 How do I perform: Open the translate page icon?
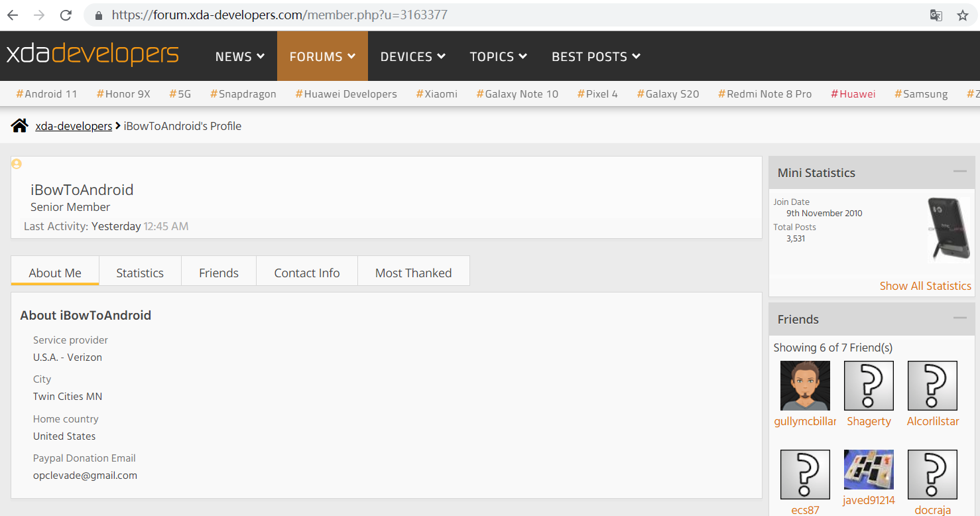pyautogui.click(x=936, y=15)
